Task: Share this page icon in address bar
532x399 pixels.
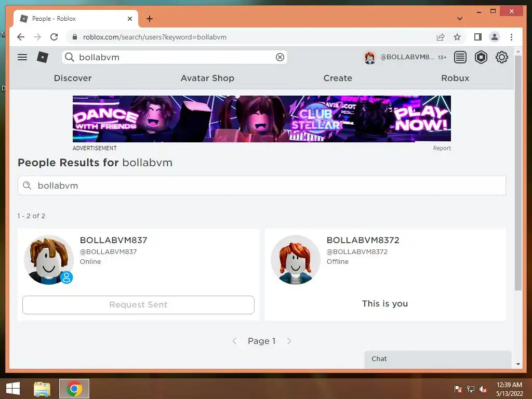Action: point(441,37)
